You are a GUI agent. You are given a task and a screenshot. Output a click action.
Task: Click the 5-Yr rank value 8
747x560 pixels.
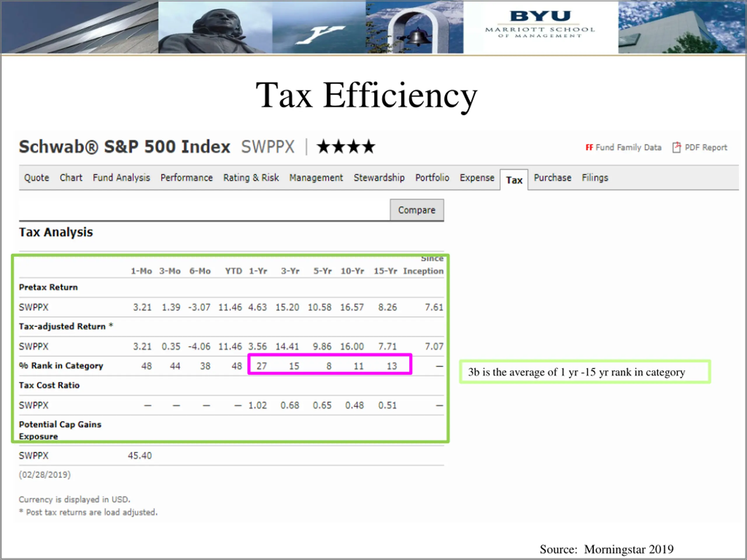point(329,366)
